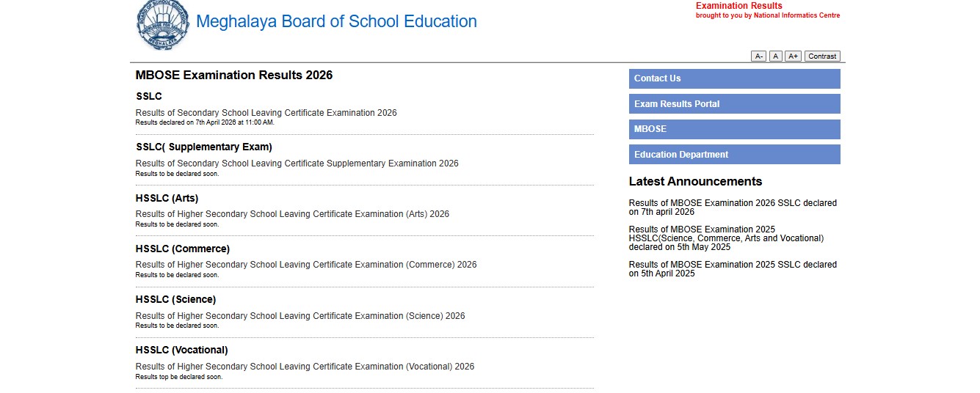Open 2025 HSSLC declared 5th May announcement
The image size is (980, 393).
coord(726,238)
